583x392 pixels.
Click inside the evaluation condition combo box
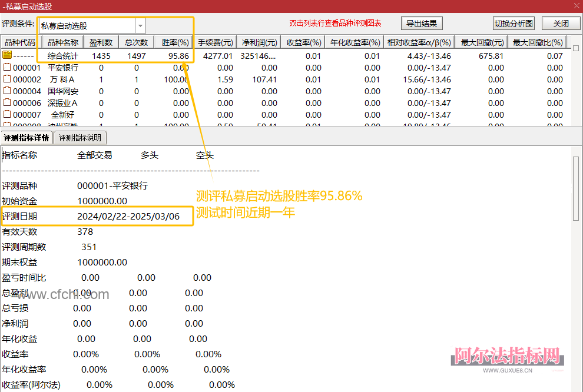point(85,26)
